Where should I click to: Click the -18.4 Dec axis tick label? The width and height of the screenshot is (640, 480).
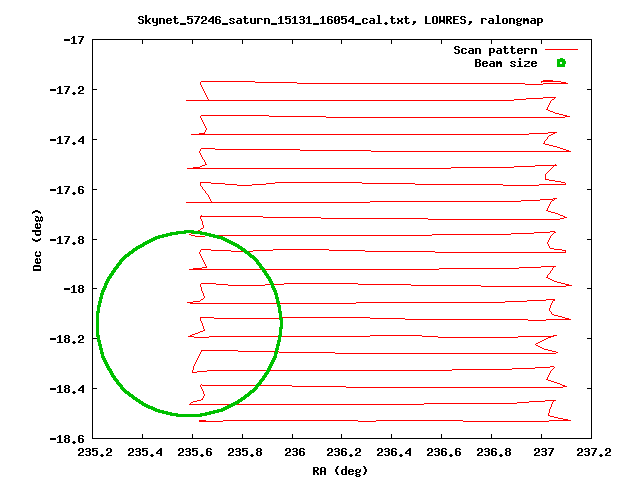tap(67, 389)
